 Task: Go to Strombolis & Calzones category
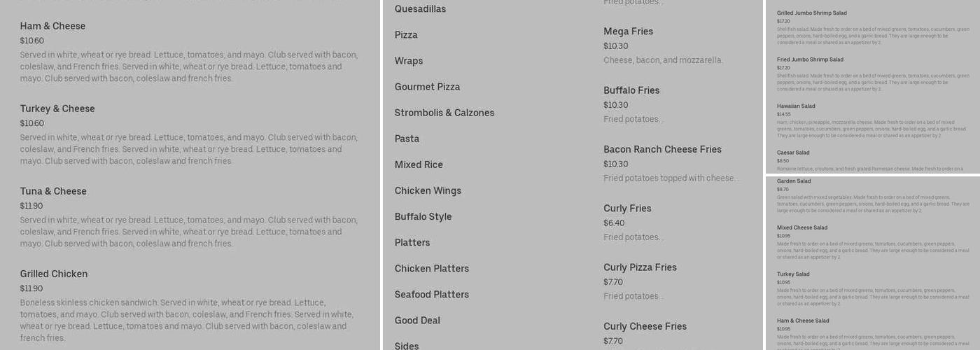[x=444, y=113]
